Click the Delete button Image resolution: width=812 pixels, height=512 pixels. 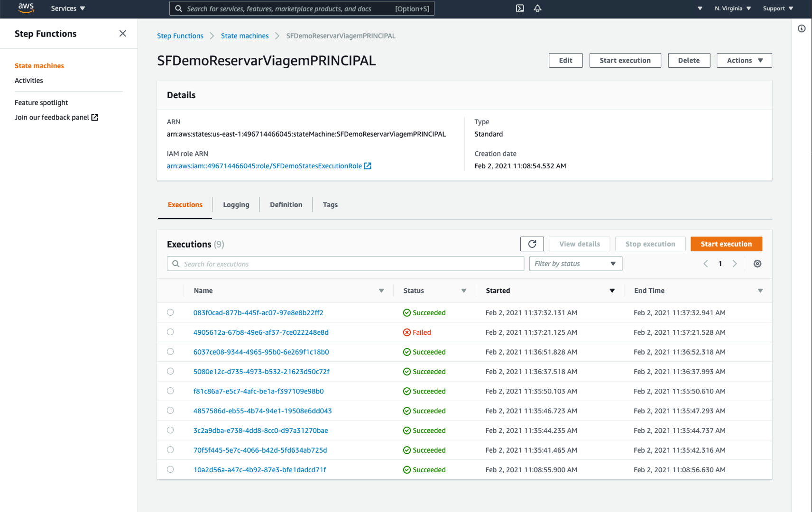pyautogui.click(x=689, y=60)
